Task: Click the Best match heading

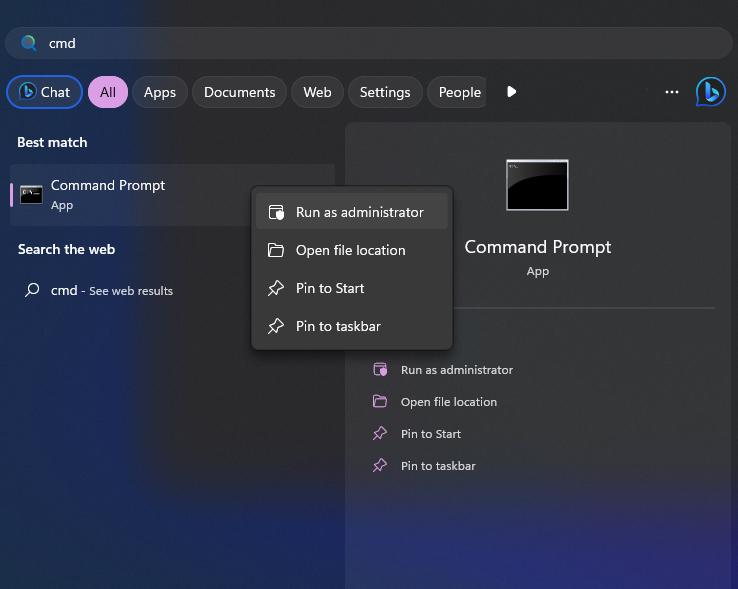Action: pyautogui.click(x=52, y=142)
